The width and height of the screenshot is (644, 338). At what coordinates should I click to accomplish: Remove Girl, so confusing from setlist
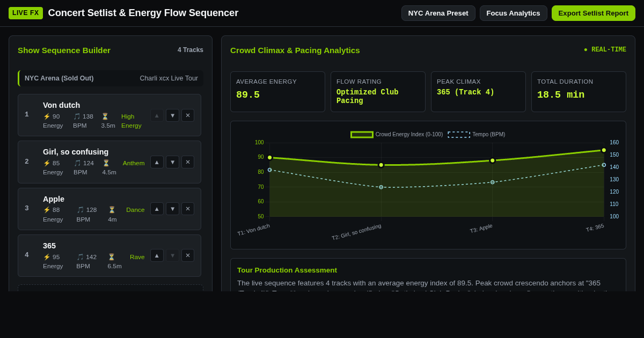coord(188,162)
